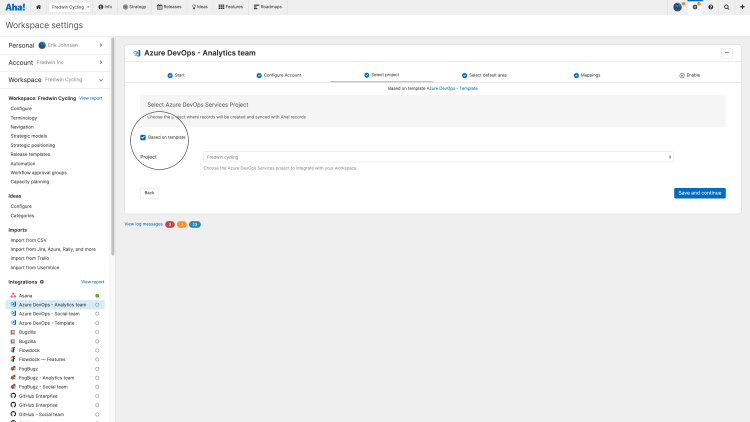Click the Integrations add gear icon
Screen dimensions: 750x422
click(42, 282)
